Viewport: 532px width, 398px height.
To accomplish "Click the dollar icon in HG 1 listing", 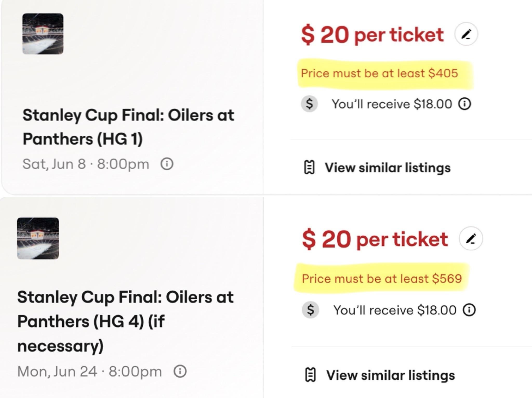I will [x=309, y=104].
